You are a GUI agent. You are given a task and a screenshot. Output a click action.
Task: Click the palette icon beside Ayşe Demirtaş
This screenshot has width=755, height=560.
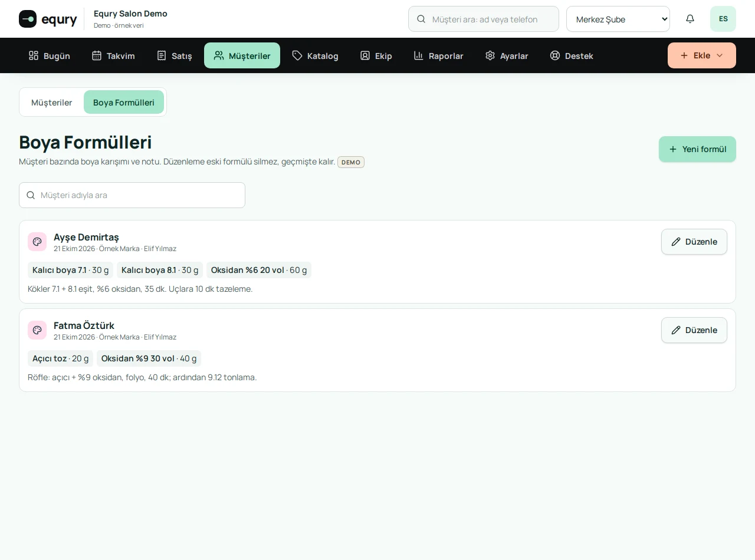click(37, 242)
